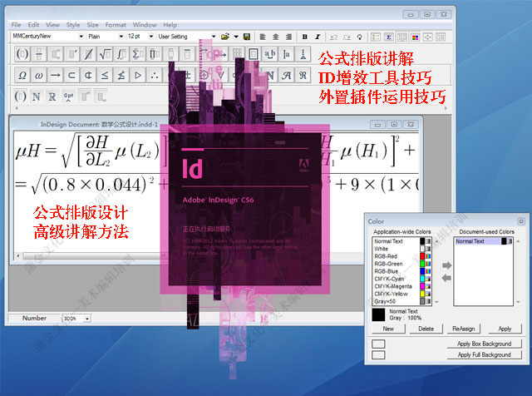This screenshot has width=532, height=396.
Task: Open the right arrow symbols palette
Action: pyautogui.click(x=56, y=75)
